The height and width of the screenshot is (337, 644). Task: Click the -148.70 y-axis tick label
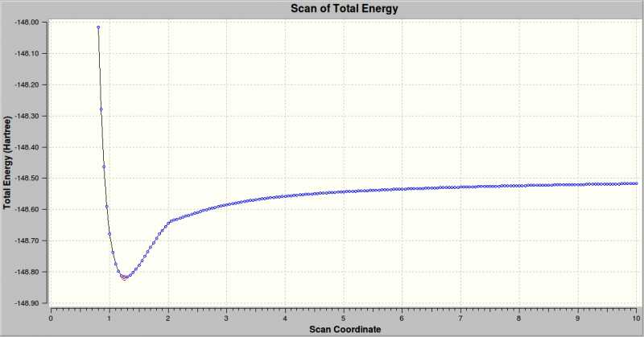tap(27, 241)
